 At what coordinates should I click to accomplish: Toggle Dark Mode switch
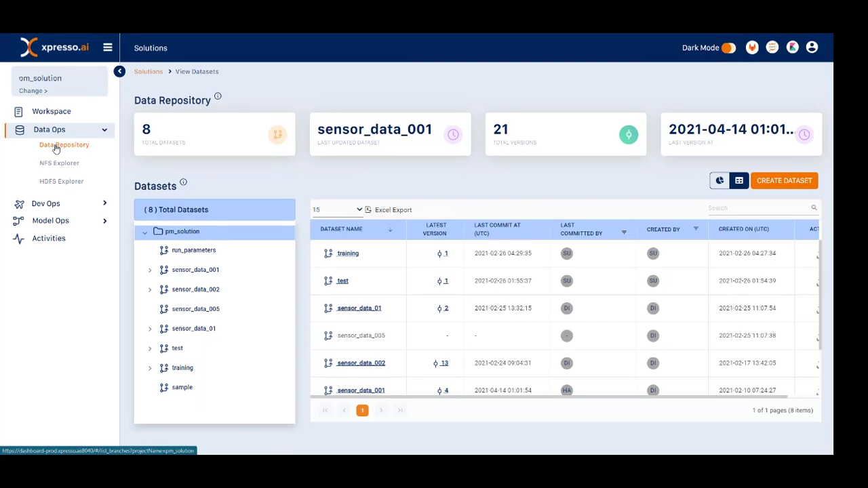728,48
